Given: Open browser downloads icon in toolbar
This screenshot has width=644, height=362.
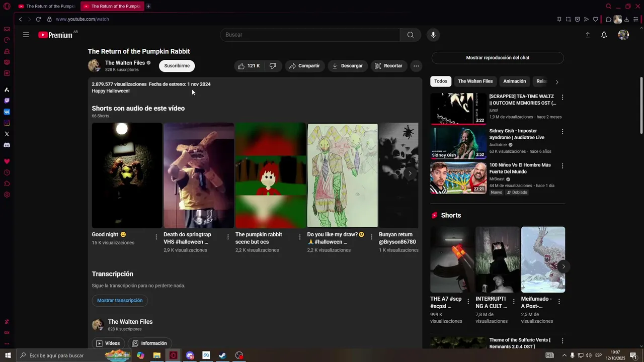Looking at the screenshot, I should (x=627, y=19).
